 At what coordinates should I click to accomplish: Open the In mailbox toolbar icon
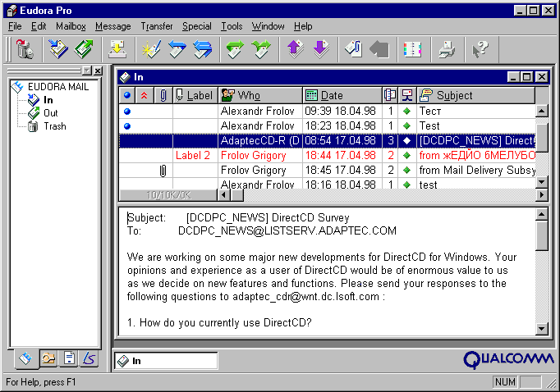tap(58, 49)
